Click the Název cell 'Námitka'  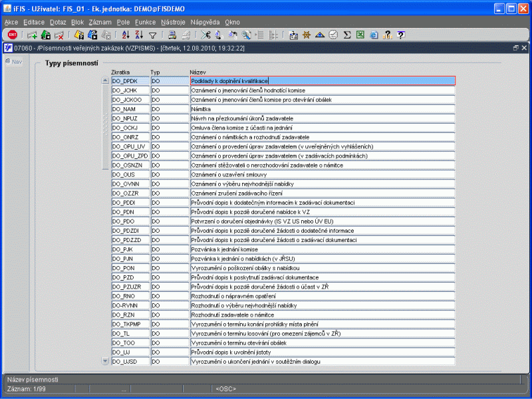(x=323, y=109)
